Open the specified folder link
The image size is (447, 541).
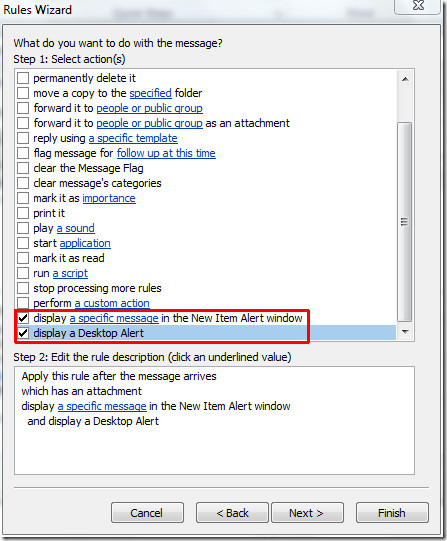[x=150, y=93]
